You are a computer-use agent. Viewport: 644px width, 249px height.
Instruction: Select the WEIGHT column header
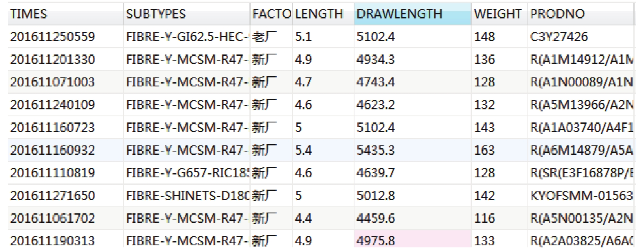point(500,14)
